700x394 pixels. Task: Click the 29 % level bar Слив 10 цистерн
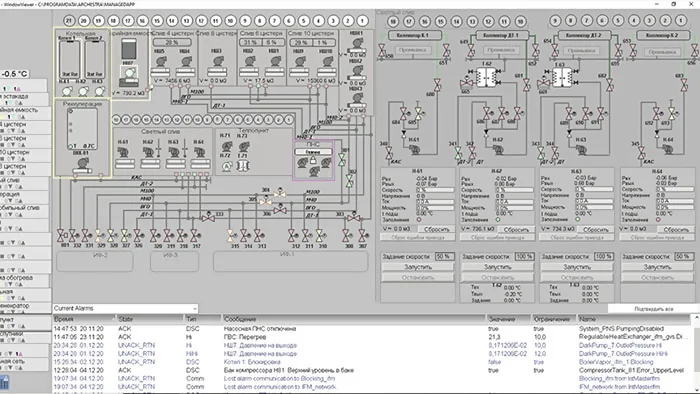[x=301, y=42]
